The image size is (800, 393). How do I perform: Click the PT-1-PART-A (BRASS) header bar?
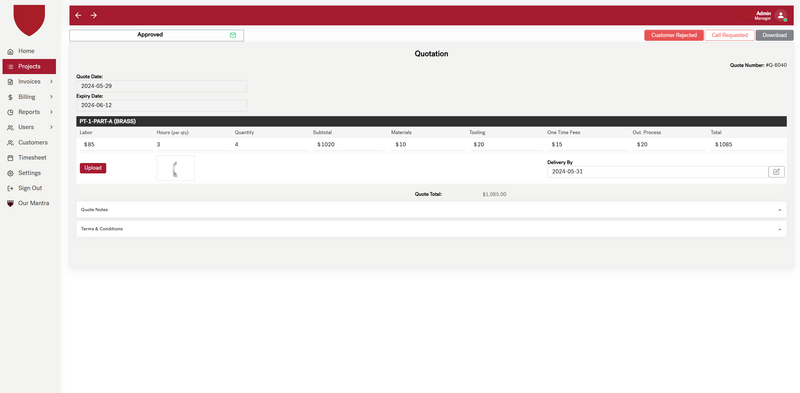[431, 121]
